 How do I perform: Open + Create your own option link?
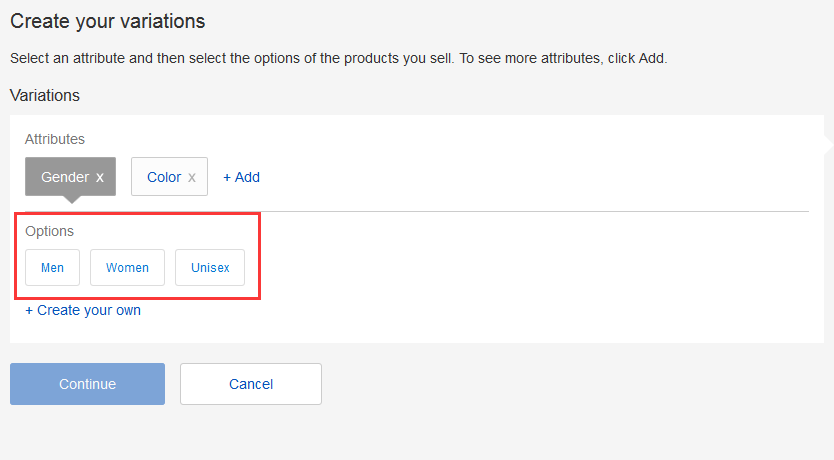[x=83, y=310]
